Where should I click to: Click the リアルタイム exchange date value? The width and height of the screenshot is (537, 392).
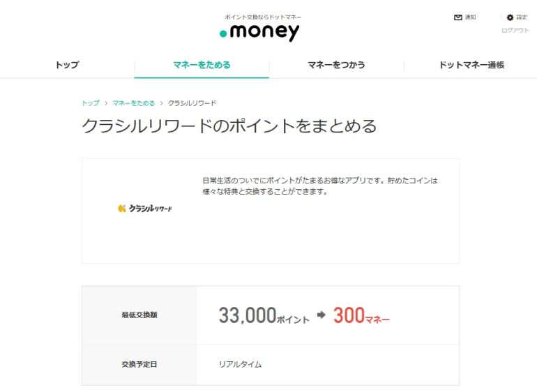click(240, 364)
